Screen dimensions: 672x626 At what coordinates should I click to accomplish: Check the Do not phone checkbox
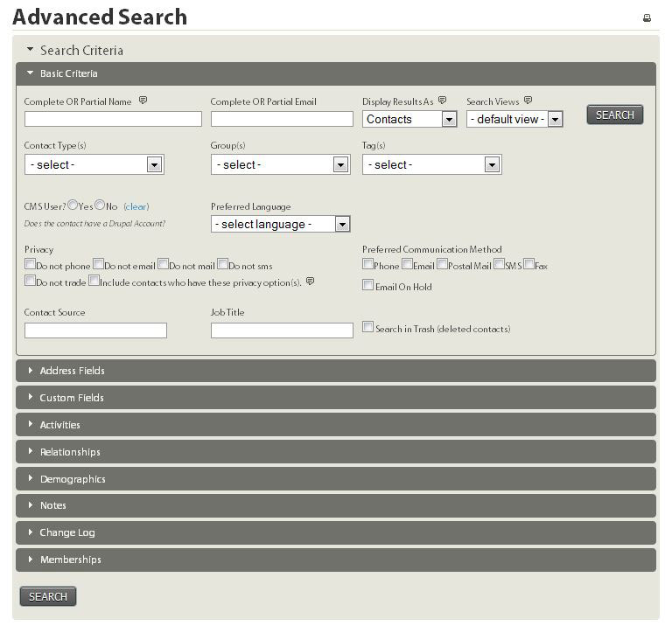(x=30, y=264)
